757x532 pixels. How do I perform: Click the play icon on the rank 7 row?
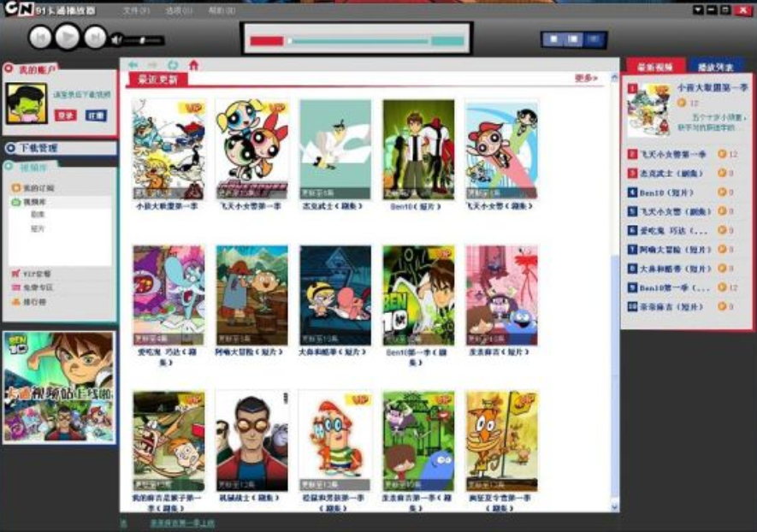(722, 249)
